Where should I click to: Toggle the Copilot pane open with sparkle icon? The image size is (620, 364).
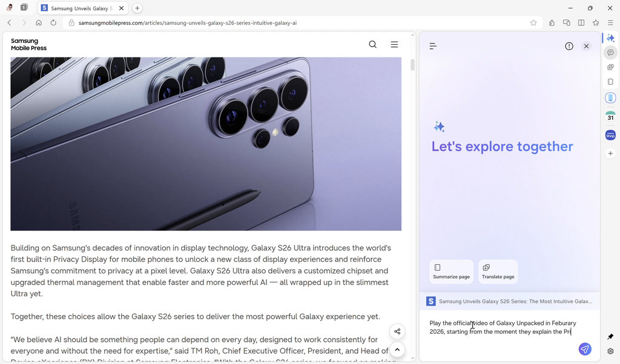coord(610,37)
